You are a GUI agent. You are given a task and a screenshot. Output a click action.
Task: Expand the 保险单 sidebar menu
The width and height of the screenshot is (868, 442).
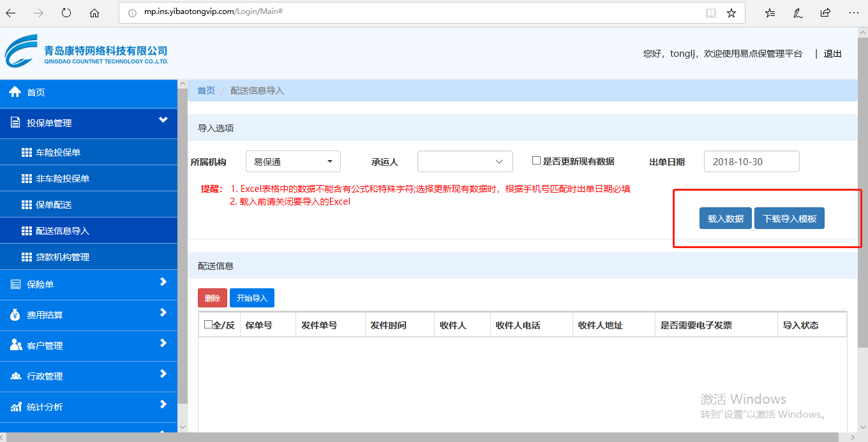click(x=88, y=284)
